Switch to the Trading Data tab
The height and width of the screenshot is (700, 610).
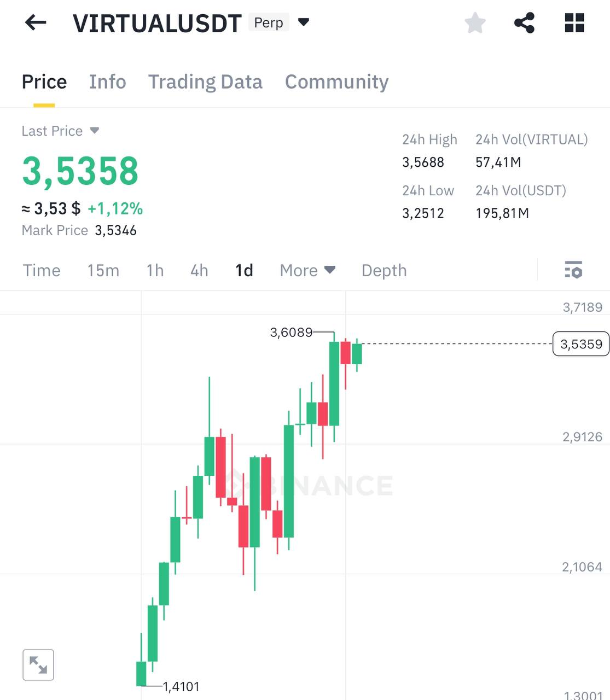tap(205, 81)
